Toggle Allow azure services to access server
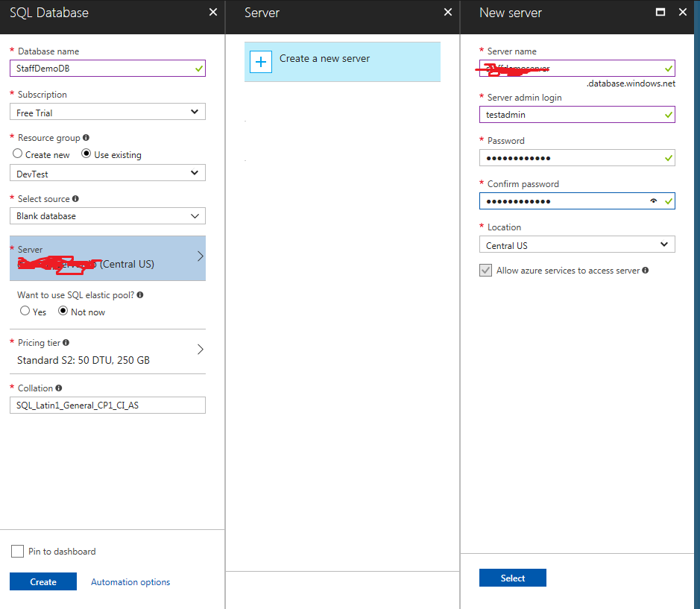 tap(486, 270)
